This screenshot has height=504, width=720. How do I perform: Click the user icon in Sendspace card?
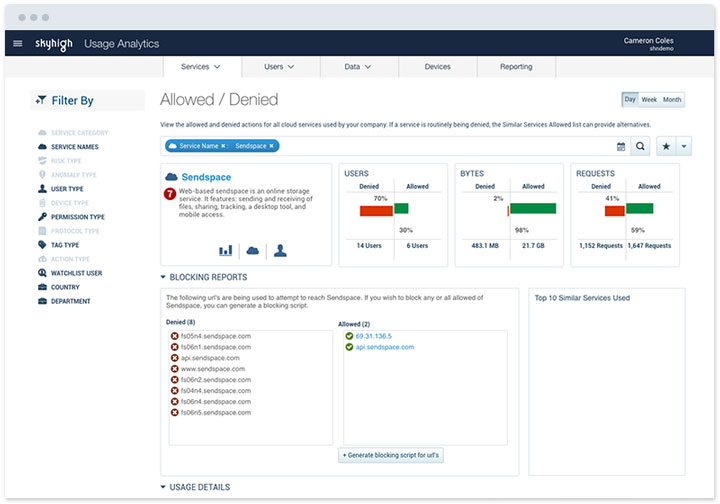point(280,251)
